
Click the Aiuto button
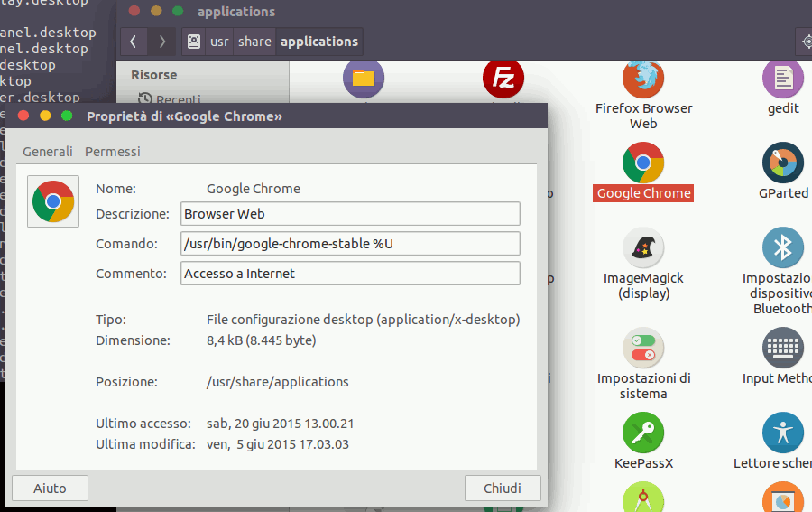coord(51,489)
